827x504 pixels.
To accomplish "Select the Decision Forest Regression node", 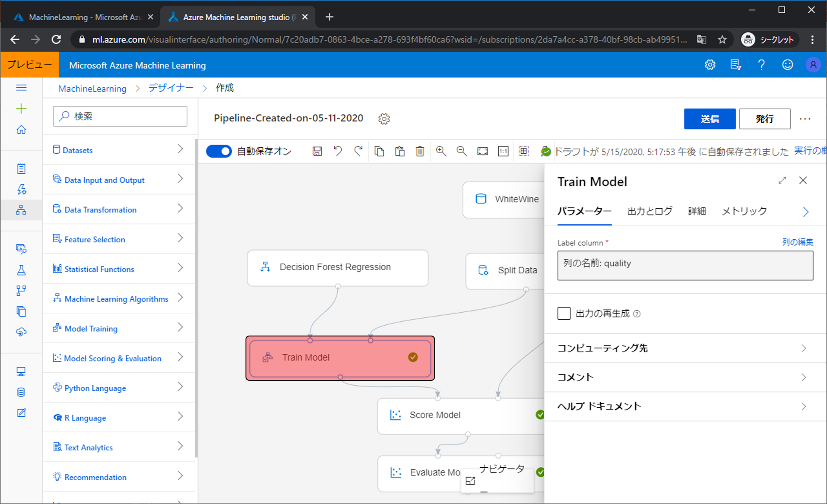I will [338, 267].
